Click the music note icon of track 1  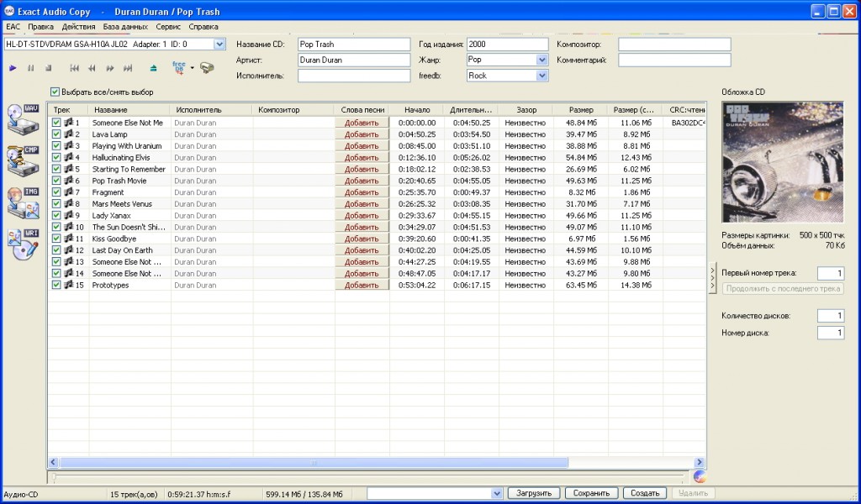tap(69, 123)
